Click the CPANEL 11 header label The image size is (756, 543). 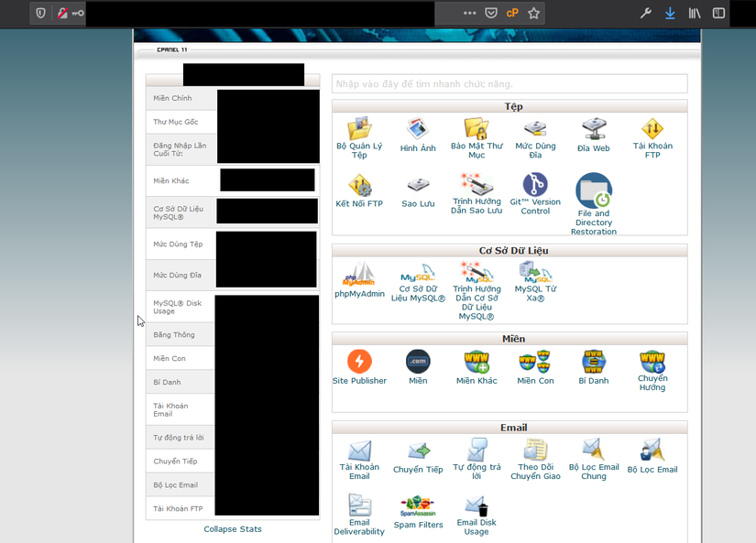pos(171,49)
